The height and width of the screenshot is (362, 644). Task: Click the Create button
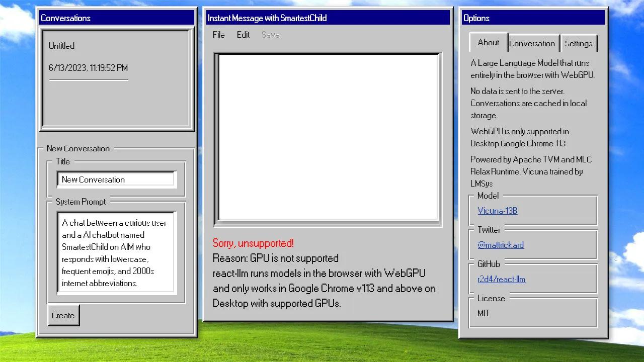click(63, 315)
